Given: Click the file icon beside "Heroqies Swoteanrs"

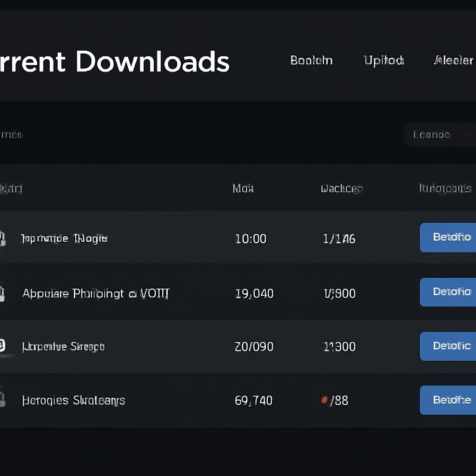Looking at the screenshot, I should pos(2,400).
